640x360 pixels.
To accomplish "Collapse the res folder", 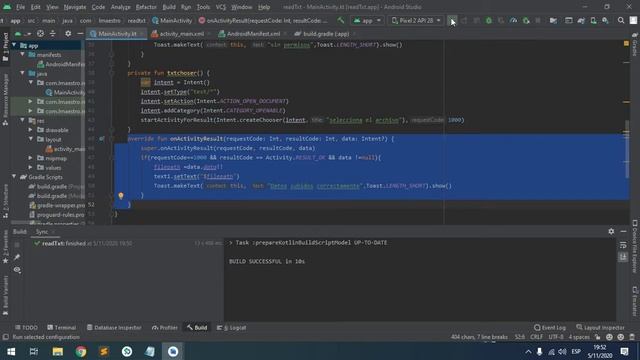I will [x=23, y=120].
